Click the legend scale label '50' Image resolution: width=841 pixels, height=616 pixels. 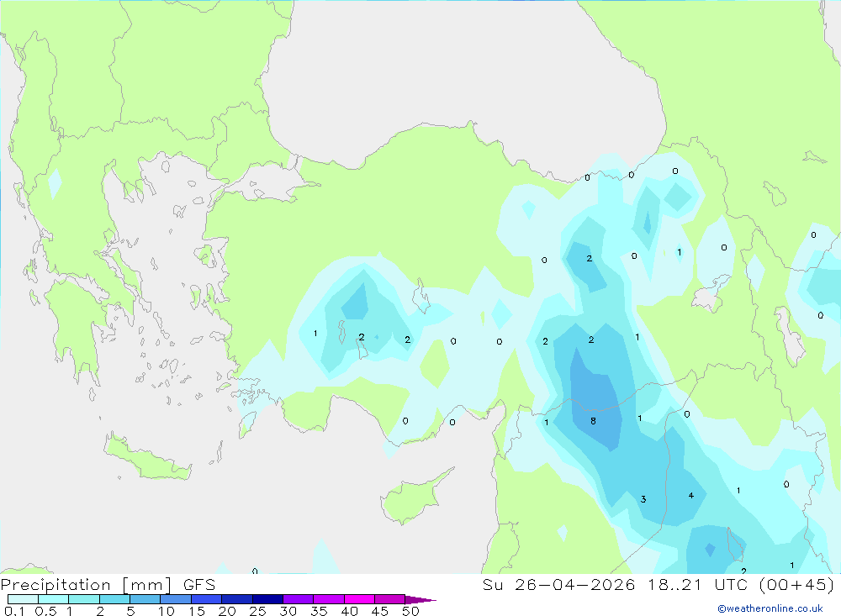pyautogui.click(x=410, y=611)
